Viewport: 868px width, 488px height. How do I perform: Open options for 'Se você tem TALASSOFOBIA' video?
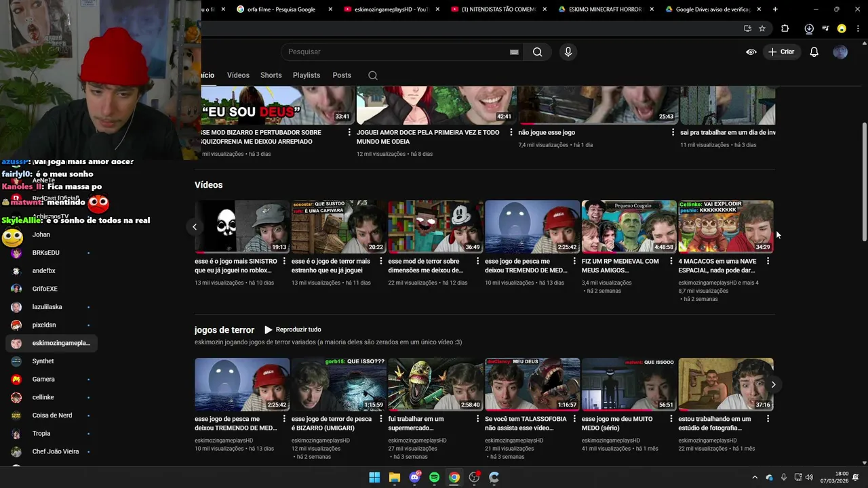coord(574,419)
